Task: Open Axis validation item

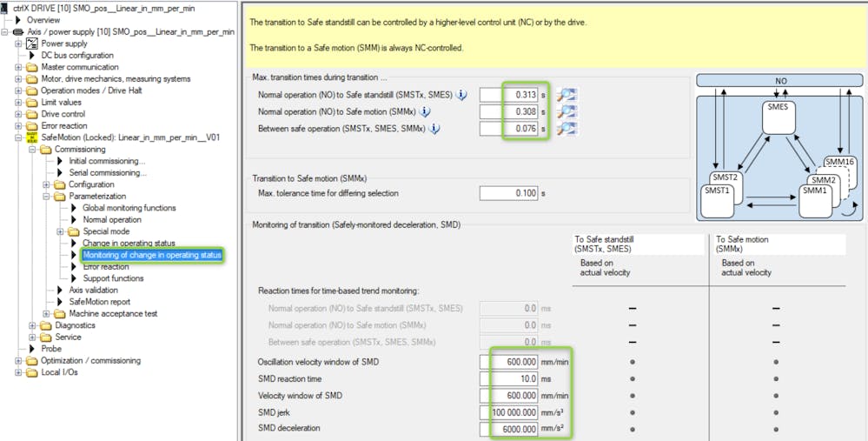Action: pyautogui.click(x=94, y=291)
